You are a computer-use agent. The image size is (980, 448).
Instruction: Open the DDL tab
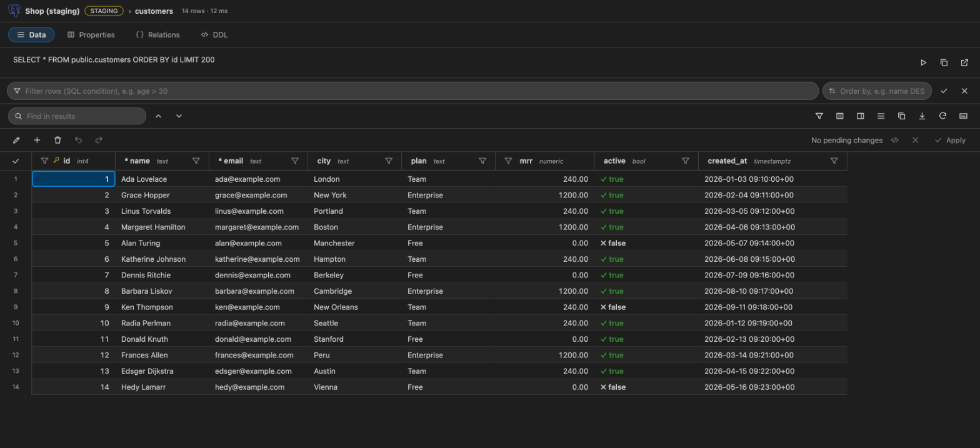(x=214, y=35)
